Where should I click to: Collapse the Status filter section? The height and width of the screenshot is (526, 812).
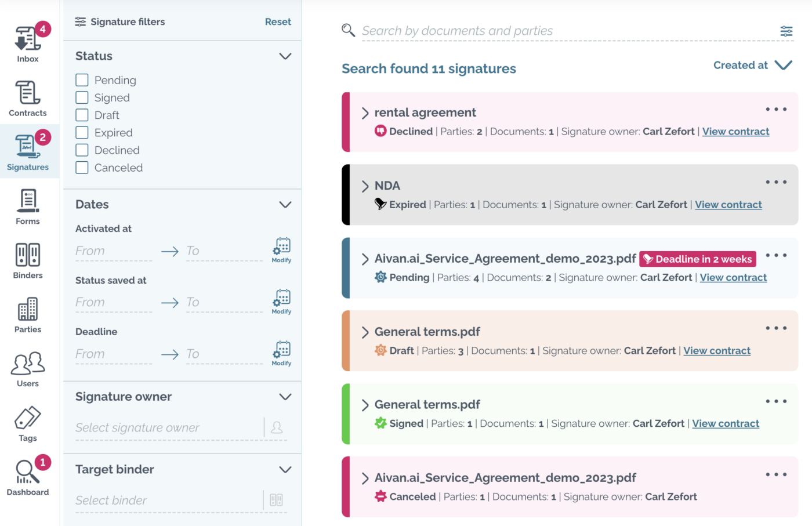(285, 56)
